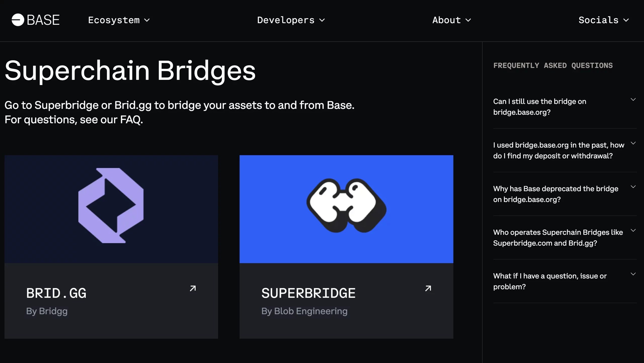This screenshot has width=644, height=363.
Task: Click the BRID.GG card title
Action: [56, 293]
